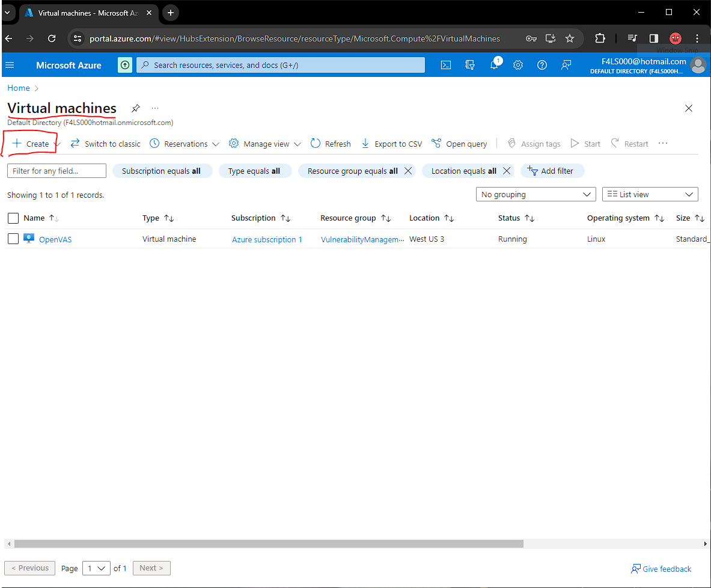Sort by the Operating system column

626,218
